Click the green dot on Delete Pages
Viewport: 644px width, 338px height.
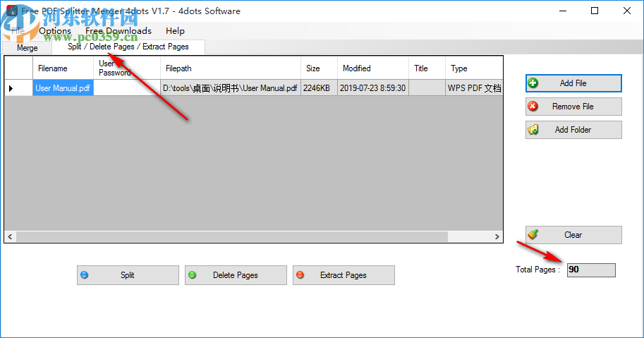point(193,274)
